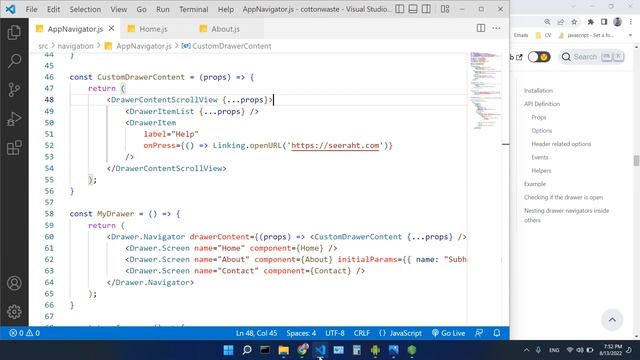Open the Extensions view
Image resolution: width=640 pixels, height=360 pixels.
pyautogui.click(x=14, y=148)
